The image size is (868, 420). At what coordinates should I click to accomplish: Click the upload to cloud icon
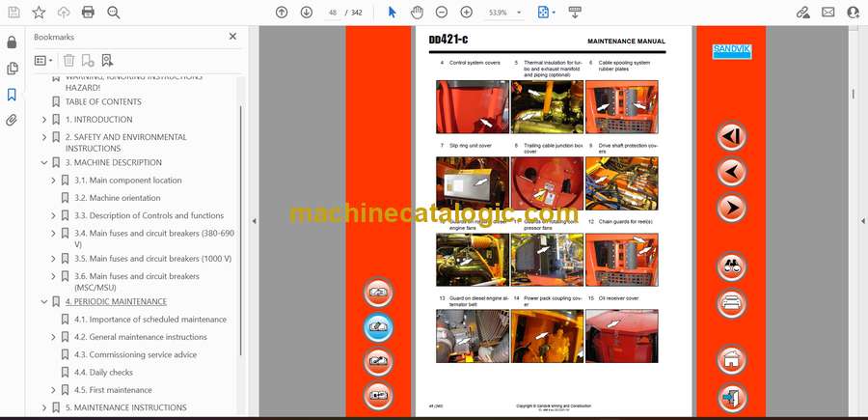[x=64, y=13]
